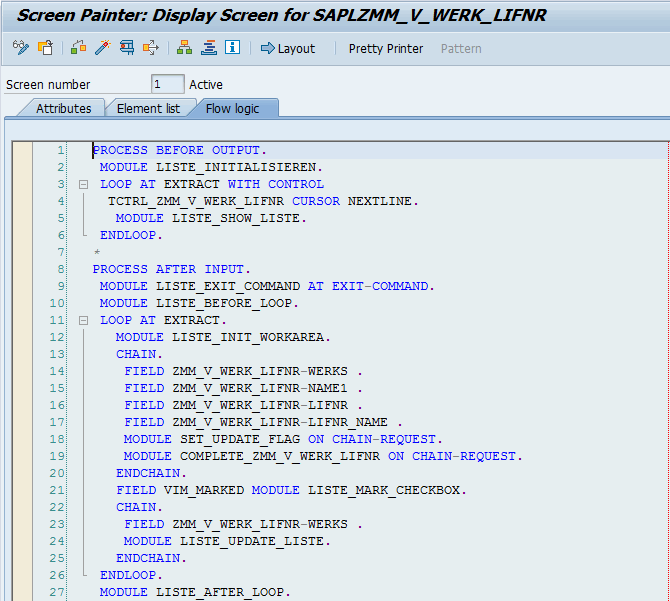The height and width of the screenshot is (601, 670).
Task: Click the Test/vise clamp icon
Action: 126,47
